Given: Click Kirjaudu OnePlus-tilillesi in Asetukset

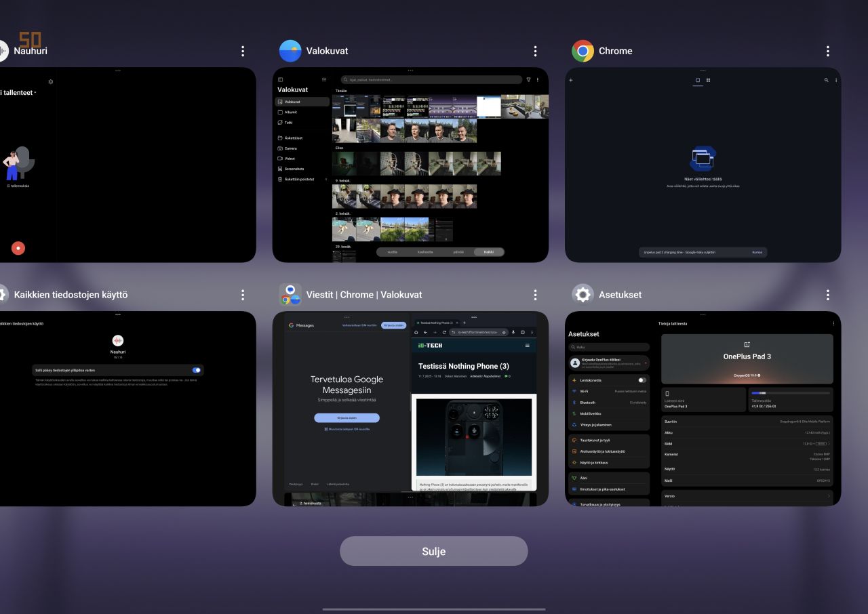Looking at the screenshot, I should click(x=609, y=363).
